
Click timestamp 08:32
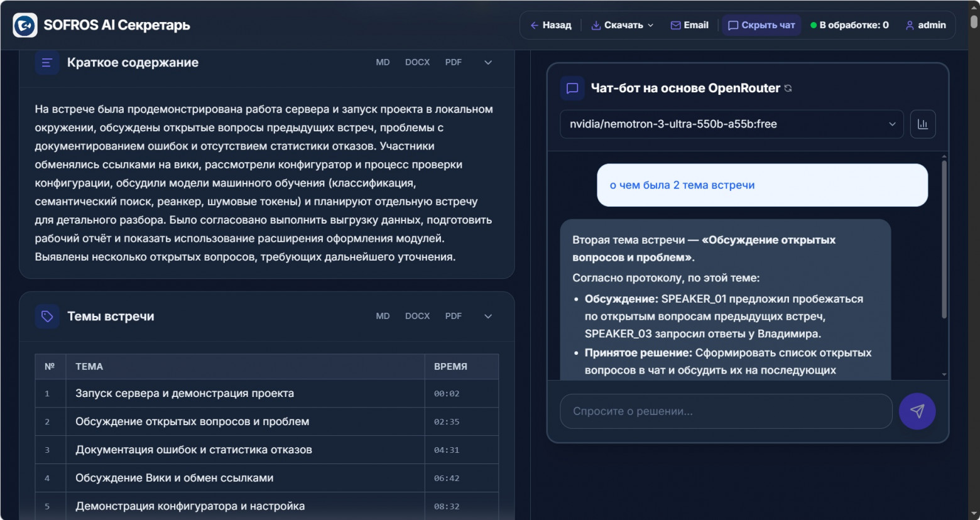click(447, 507)
